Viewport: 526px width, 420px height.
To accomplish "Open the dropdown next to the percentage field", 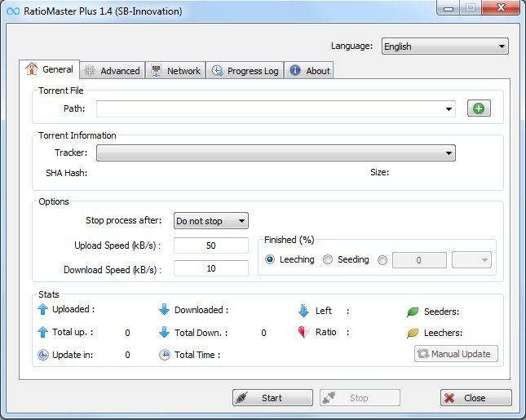I will click(471, 260).
